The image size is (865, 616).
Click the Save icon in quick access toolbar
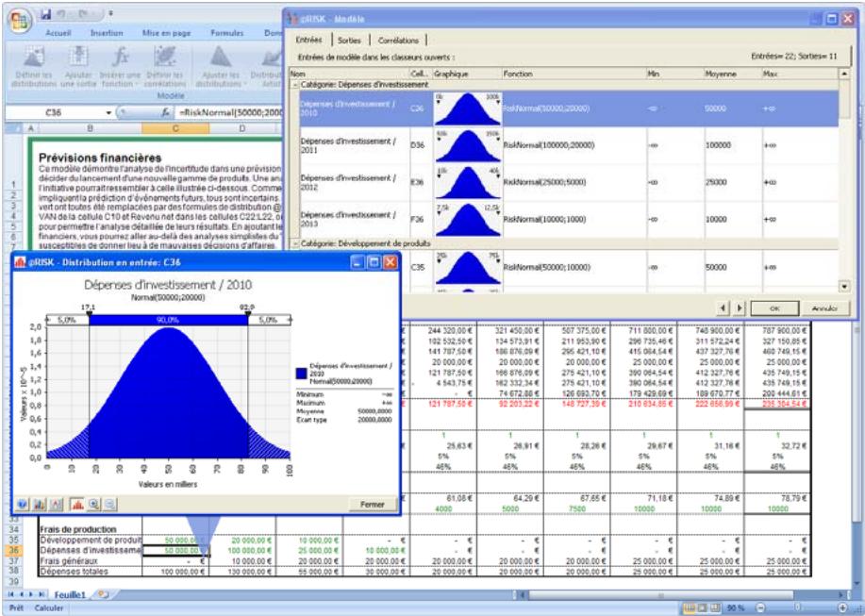click(45, 13)
